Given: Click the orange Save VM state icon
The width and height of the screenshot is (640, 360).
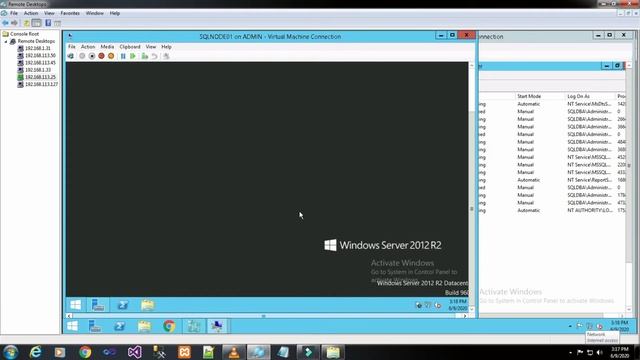Looking at the screenshot, I should (x=111, y=56).
